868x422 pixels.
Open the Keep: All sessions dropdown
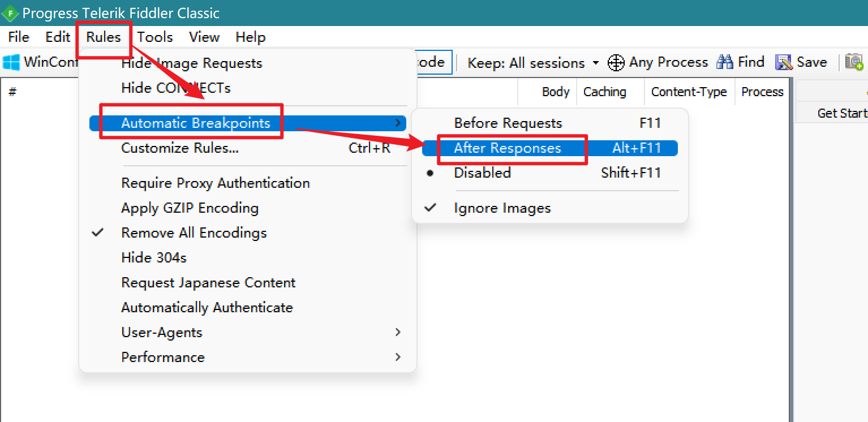(x=533, y=63)
